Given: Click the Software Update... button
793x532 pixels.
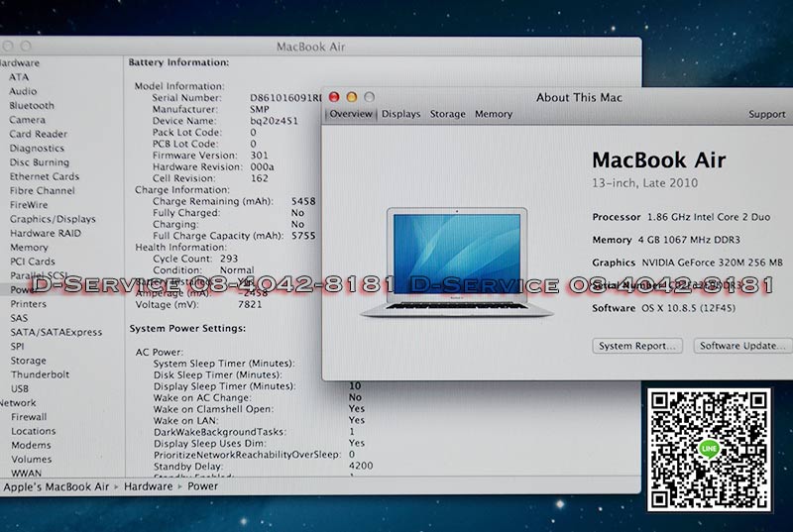Looking at the screenshot, I should (742, 346).
